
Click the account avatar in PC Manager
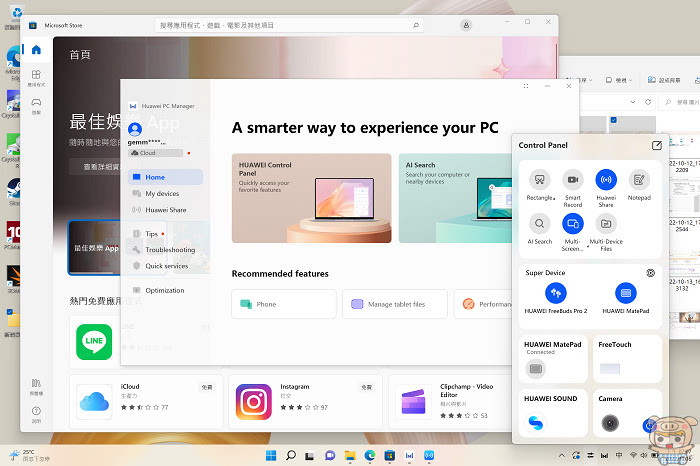(135, 129)
